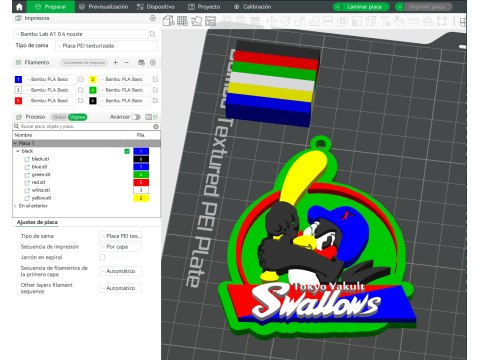480x360 pixels.
Task: Click the Home icon
Action: 19,7
